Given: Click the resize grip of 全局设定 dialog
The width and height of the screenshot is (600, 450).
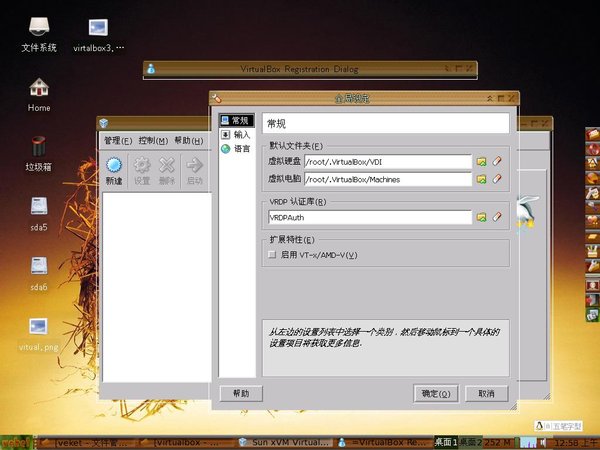Looking at the screenshot, I should (x=513, y=406).
